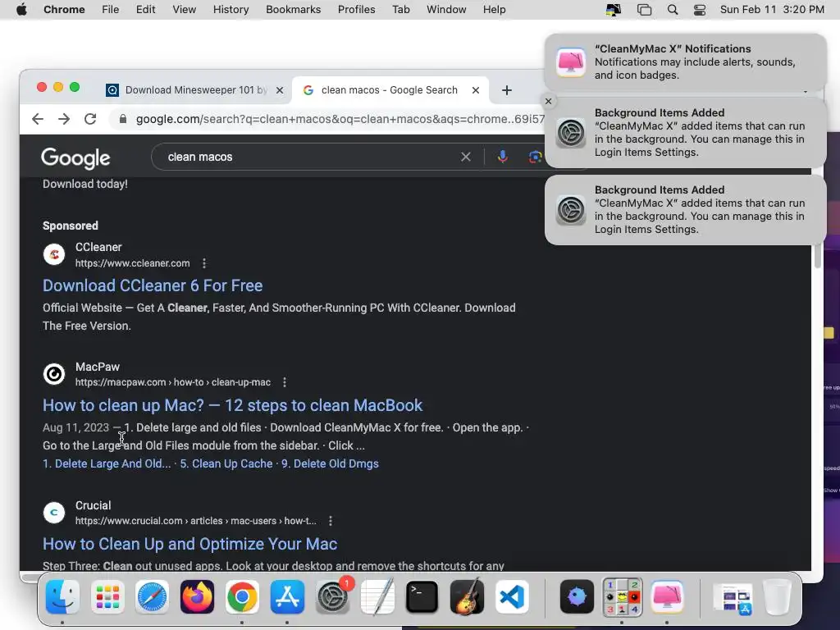The width and height of the screenshot is (840, 630).
Task: Open the Minesweeper app in the dock
Action: (622, 597)
